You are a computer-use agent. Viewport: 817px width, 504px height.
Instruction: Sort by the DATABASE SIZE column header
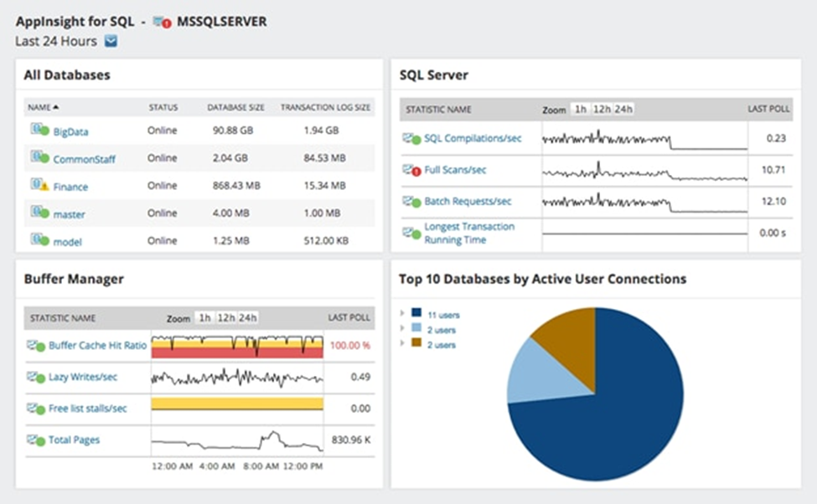(235, 108)
